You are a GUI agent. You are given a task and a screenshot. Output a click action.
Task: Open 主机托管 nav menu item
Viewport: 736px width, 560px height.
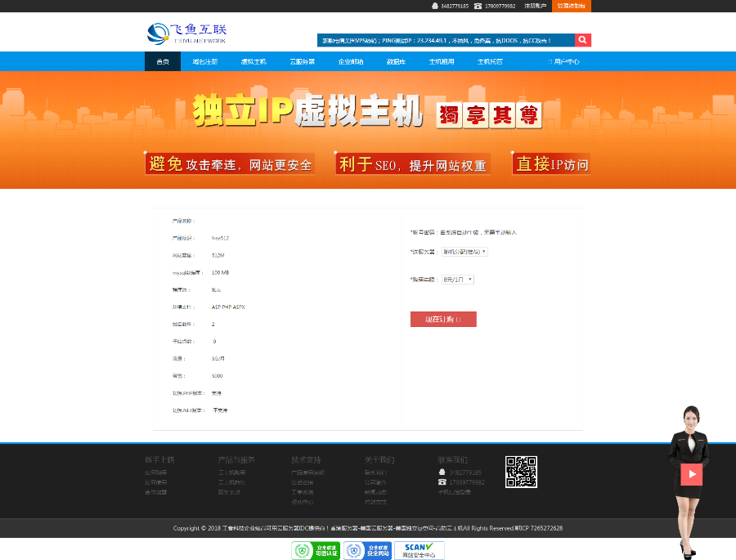coord(490,61)
